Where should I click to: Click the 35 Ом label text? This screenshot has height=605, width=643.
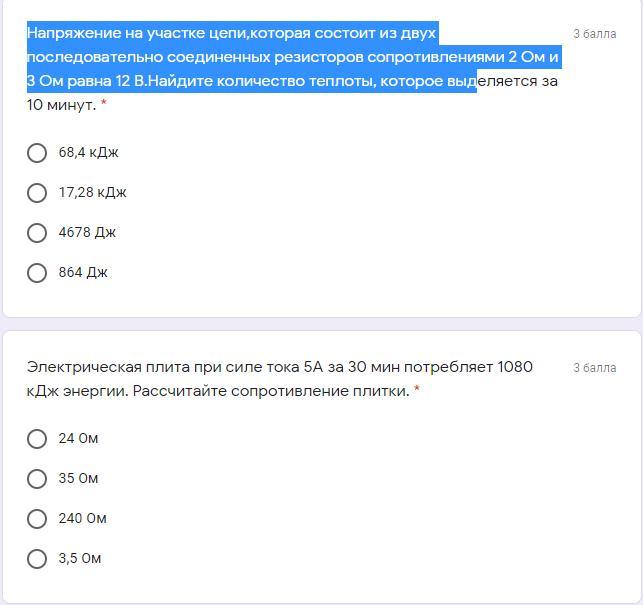click(78, 478)
